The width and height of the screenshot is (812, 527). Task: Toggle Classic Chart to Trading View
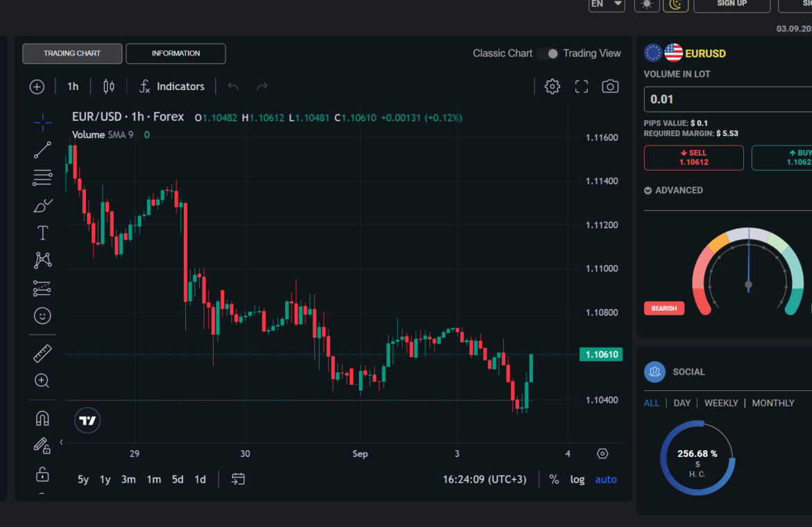[x=548, y=53]
